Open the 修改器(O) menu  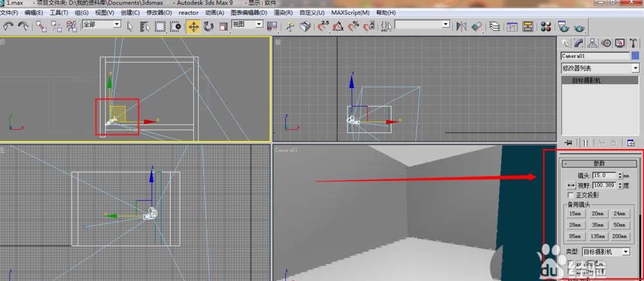tap(158, 12)
